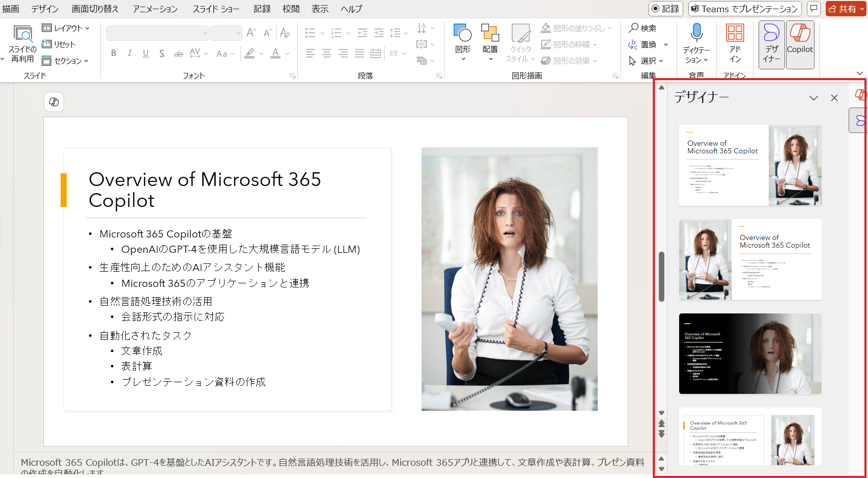Viewport: 868px width, 478px height.
Task: Open the Change Case Aa dropdown
Action: pos(225,53)
